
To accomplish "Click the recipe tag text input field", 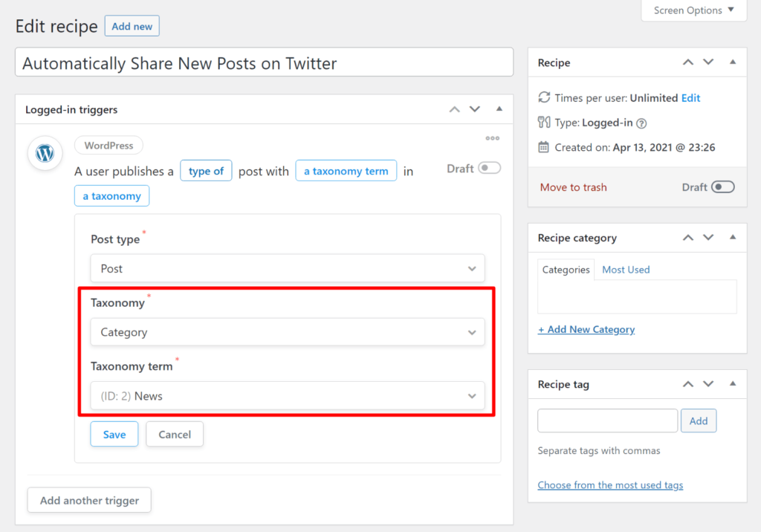I will tap(607, 421).
